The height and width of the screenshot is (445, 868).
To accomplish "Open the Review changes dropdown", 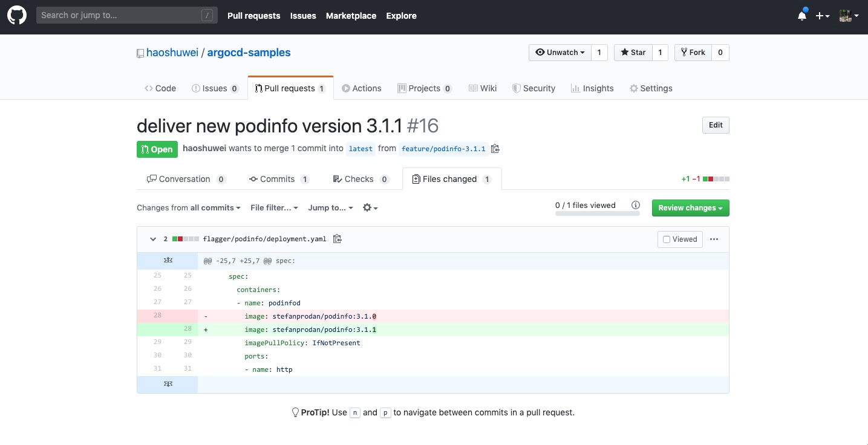I will pyautogui.click(x=691, y=208).
